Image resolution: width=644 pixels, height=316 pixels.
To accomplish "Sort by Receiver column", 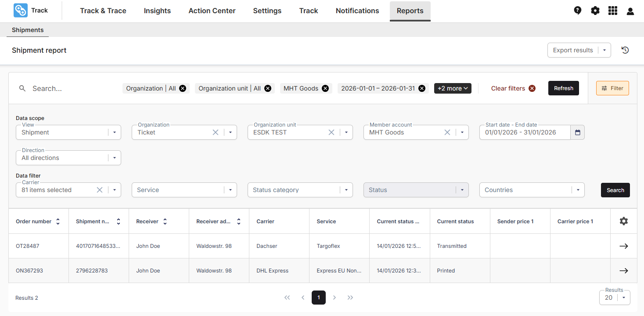I will coord(165,222).
